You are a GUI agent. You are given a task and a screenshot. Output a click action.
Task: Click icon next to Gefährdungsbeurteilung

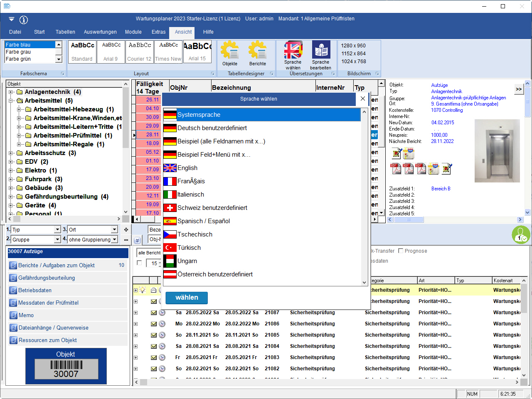[x=13, y=278]
